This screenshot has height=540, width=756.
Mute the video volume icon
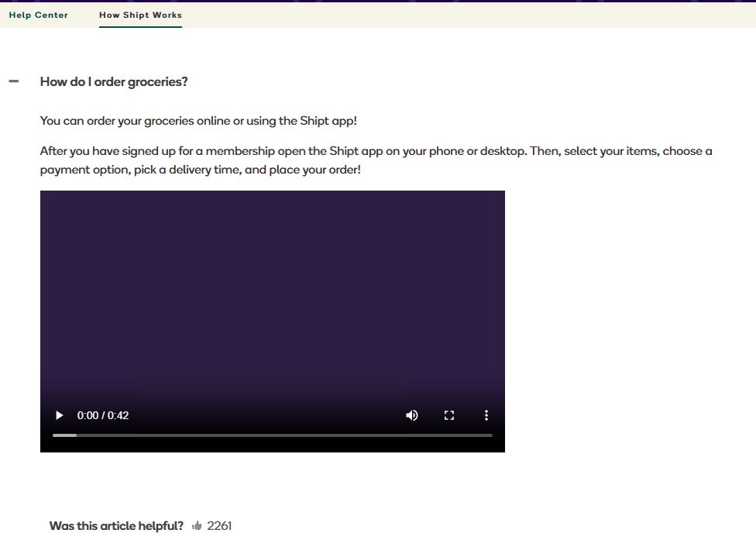[x=412, y=415]
